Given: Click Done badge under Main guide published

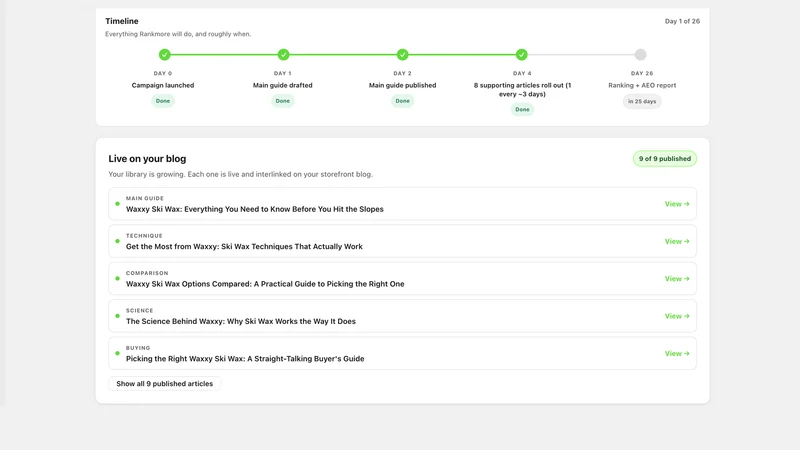Looking at the screenshot, I should [x=403, y=101].
